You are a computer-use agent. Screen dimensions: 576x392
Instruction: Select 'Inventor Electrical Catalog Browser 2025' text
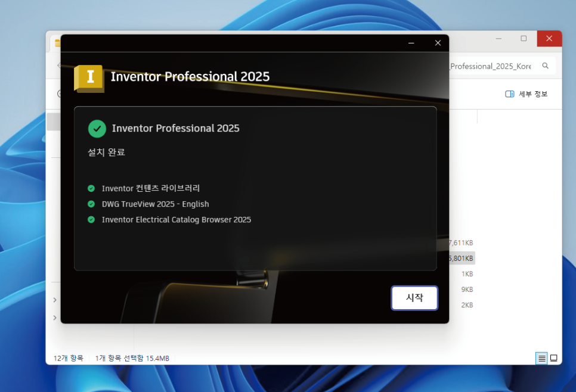(176, 219)
